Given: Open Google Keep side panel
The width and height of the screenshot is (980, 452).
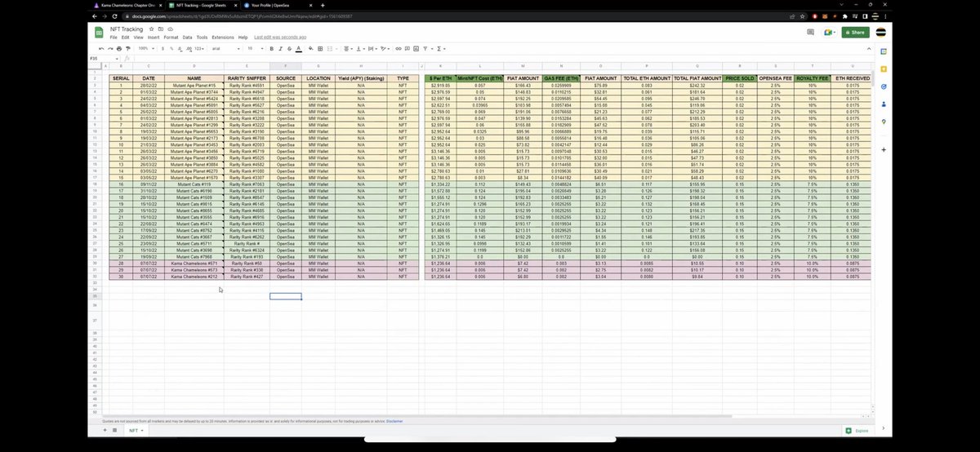Looking at the screenshot, I should point(883,69).
